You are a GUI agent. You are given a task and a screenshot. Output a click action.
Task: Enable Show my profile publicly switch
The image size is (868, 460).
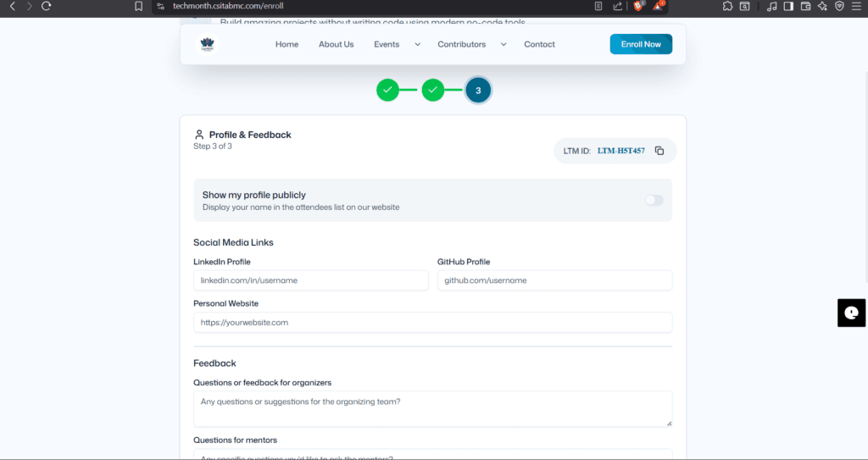(654, 200)
